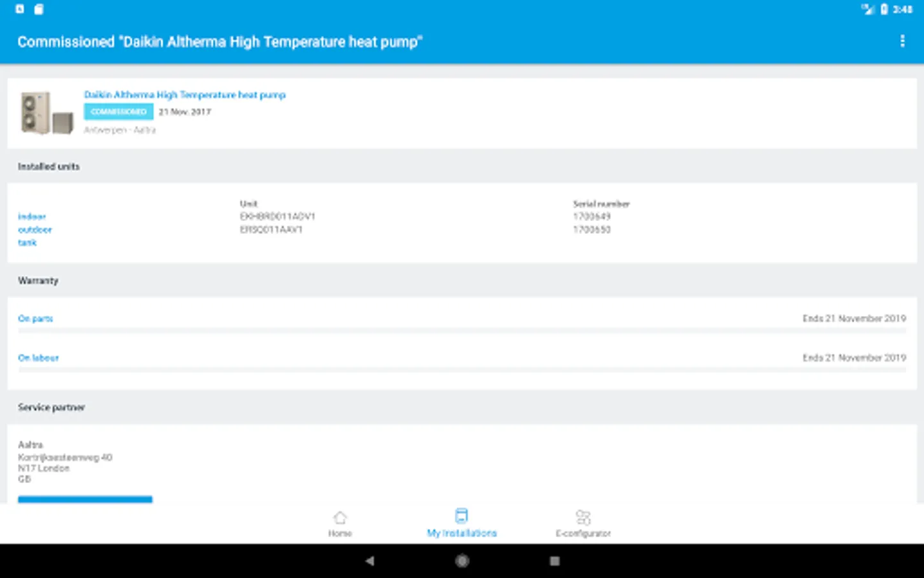Open the On labour warranty link
Screen dimensions: 924x578
38,358
